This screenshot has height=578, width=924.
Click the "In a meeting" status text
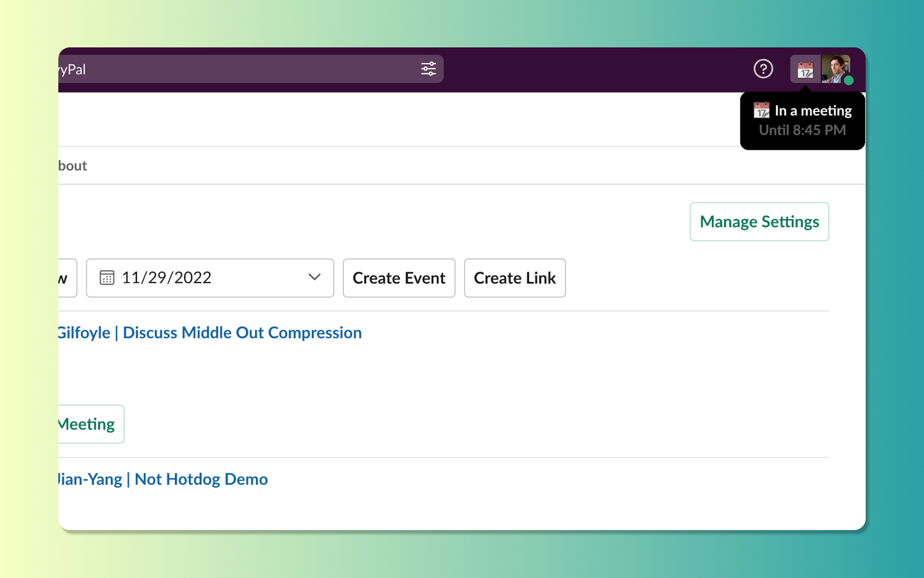(x=813, y=110)
